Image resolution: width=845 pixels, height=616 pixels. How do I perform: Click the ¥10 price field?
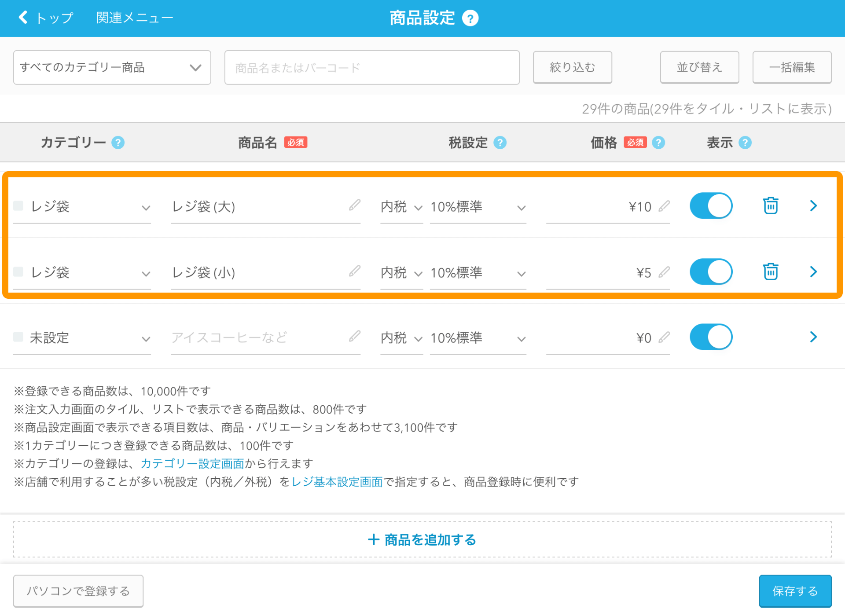coord(608,207)
